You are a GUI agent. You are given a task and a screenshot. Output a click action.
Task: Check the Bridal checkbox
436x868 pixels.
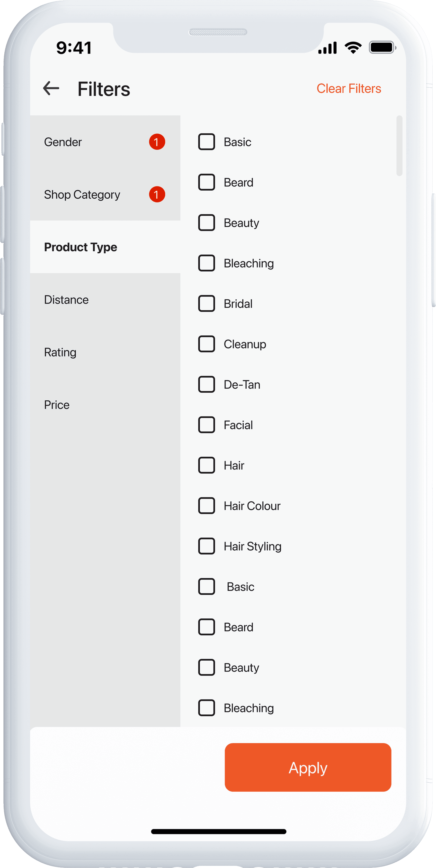[x=206, y=304]
